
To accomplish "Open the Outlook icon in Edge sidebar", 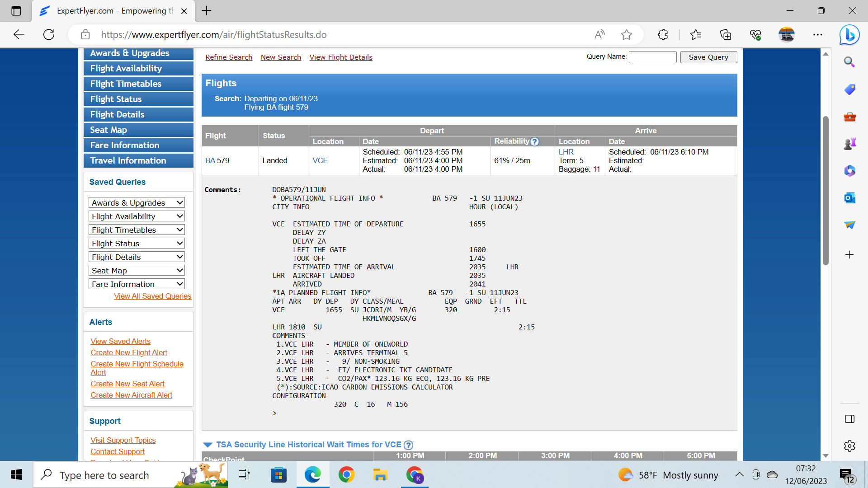I will pos(849,198).
